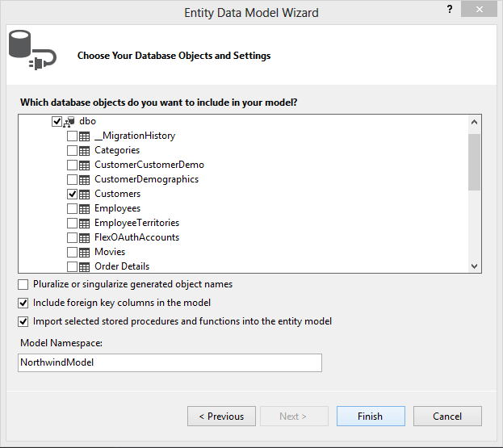Image resolution: width=503 pixels, height=448 pixels.
Task: Check the Order Details table checkbox
Action: tap(72, 266)
